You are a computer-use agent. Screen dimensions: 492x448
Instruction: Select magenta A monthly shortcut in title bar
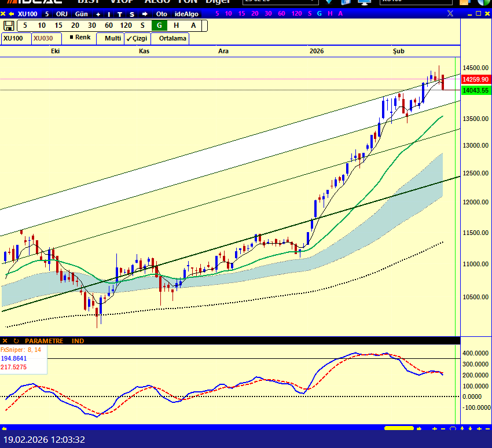pos(340,13)
